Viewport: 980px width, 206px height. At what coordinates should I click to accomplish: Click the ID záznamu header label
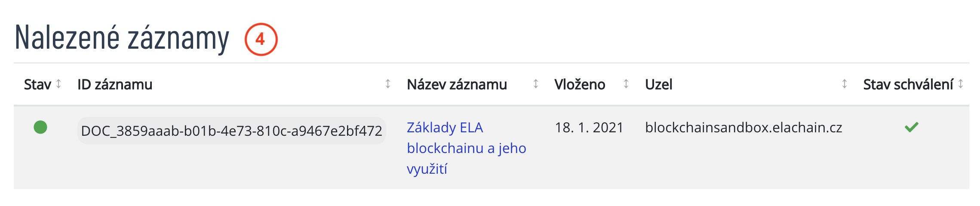click(115, 84)
